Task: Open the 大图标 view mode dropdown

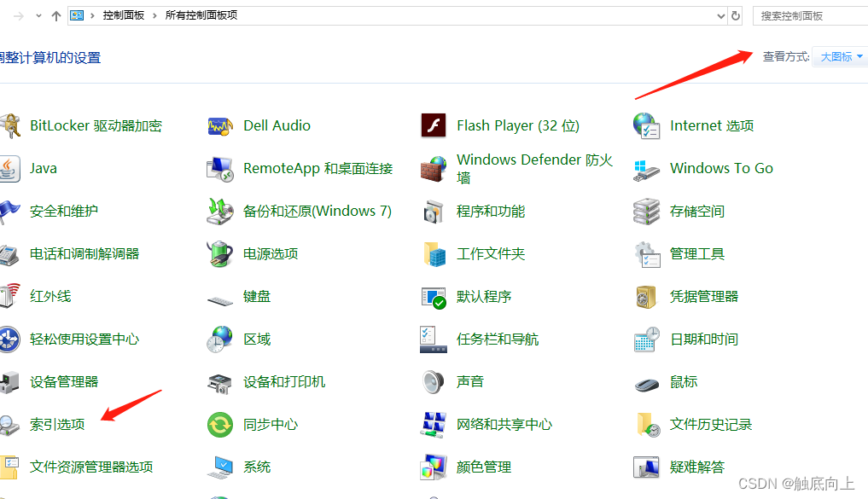Action: 842,57
